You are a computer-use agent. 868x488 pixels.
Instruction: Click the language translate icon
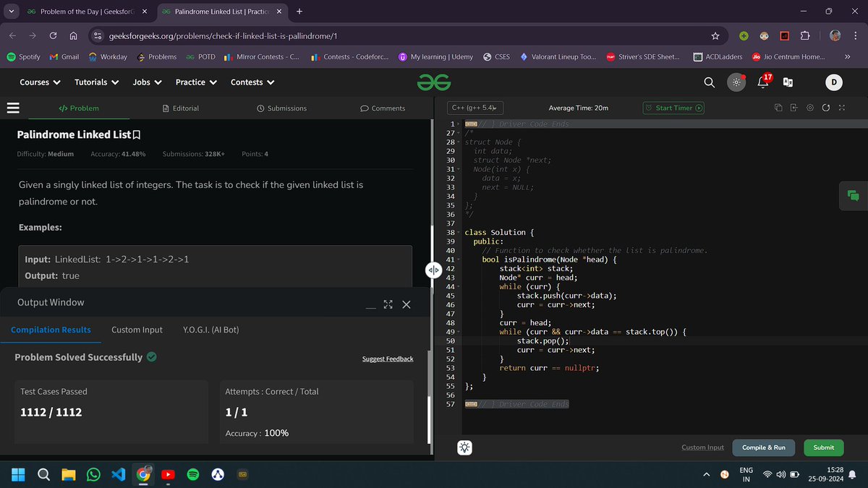(788, 82)
